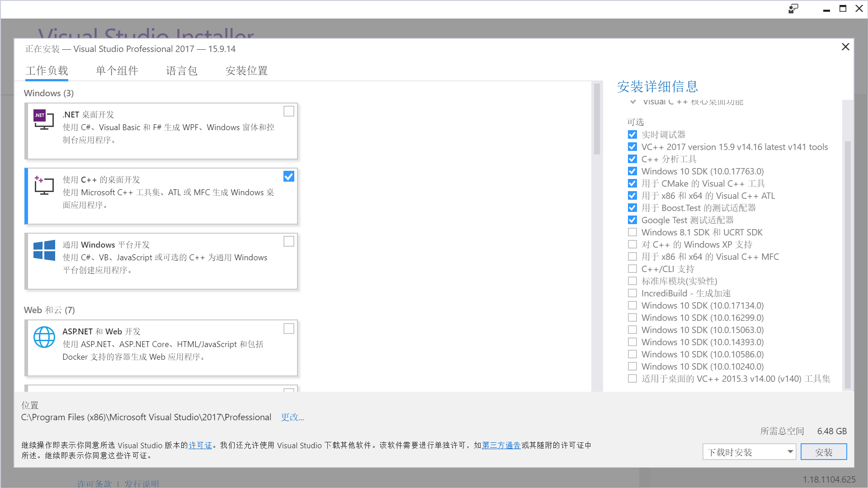Uncheck 实时调试器 option
The height and width of the screenshot is (488, 868).
[632, 135]
